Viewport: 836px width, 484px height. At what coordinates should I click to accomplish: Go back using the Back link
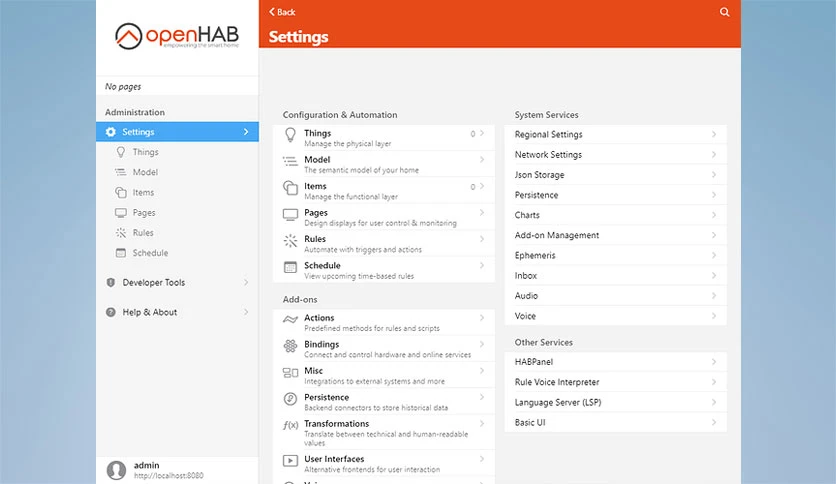(x=282, y=12)
